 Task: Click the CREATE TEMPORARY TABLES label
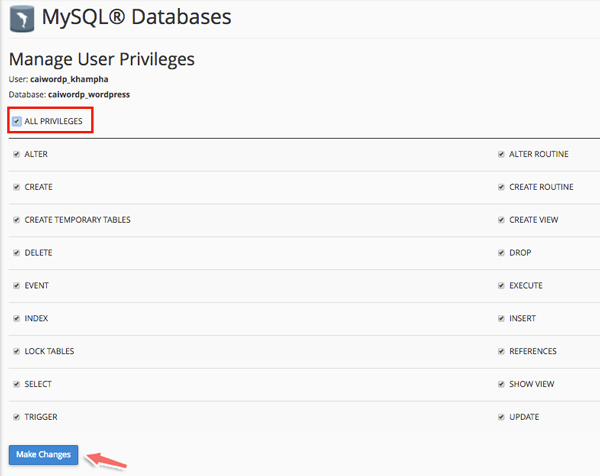point(78,220)
